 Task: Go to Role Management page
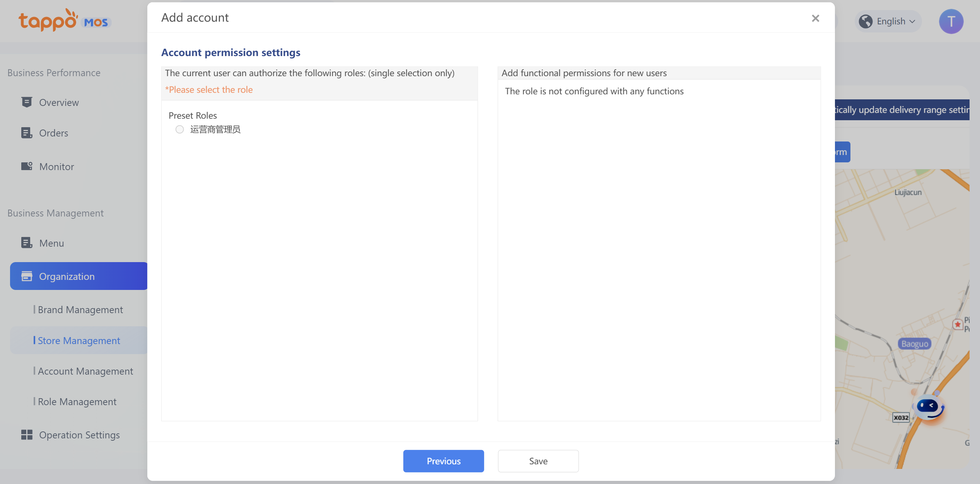click(x=77, y=402)
